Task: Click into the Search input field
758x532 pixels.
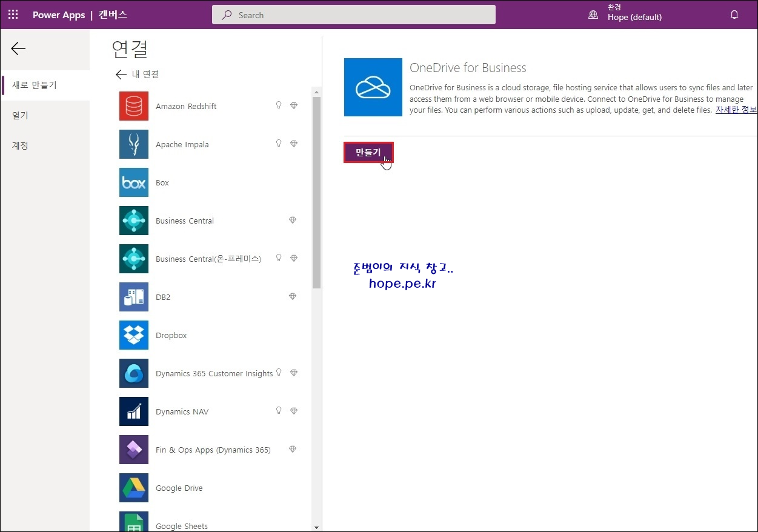Action: coord(354,15)
